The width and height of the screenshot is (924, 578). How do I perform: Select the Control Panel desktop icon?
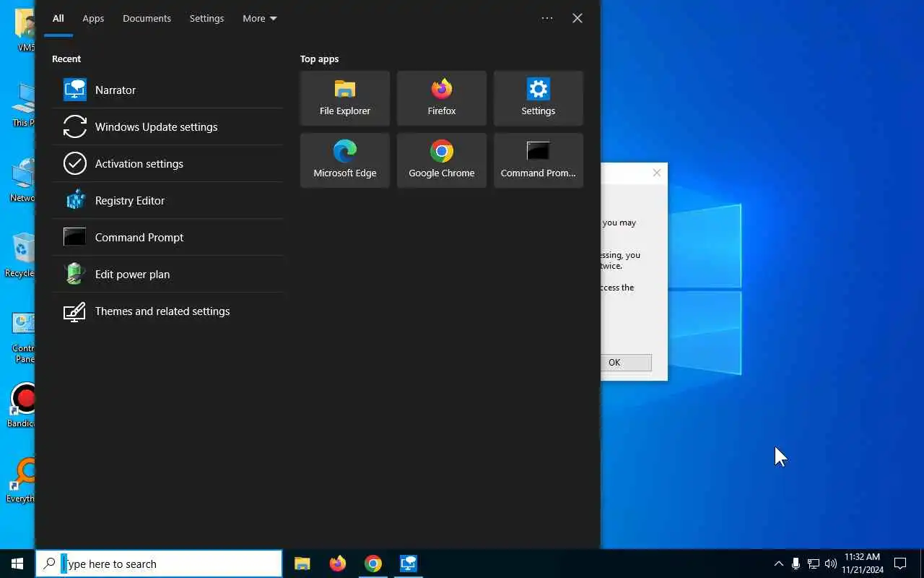[x=23, y=337]
